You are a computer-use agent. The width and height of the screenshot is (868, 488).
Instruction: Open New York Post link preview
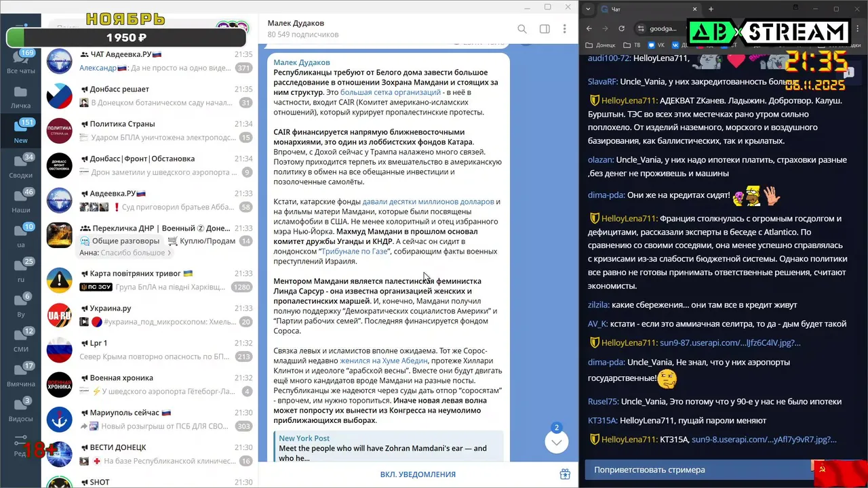click(x=388, y=447)
